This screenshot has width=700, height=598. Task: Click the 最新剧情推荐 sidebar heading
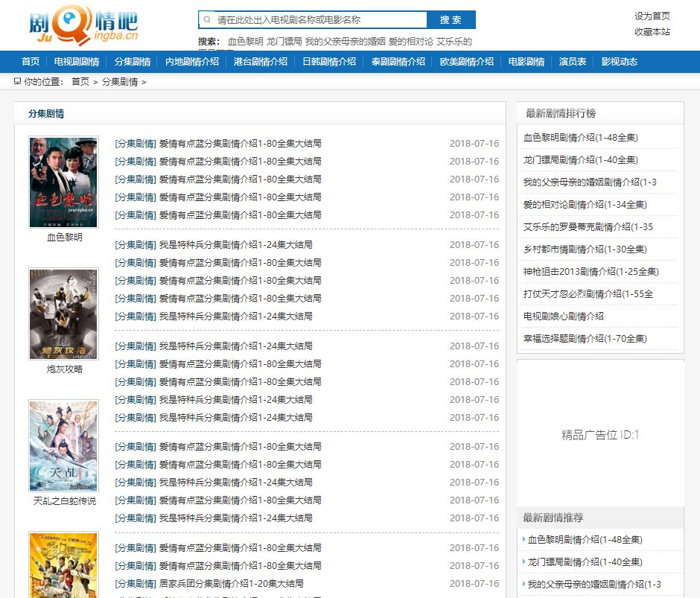click(553, 518)
